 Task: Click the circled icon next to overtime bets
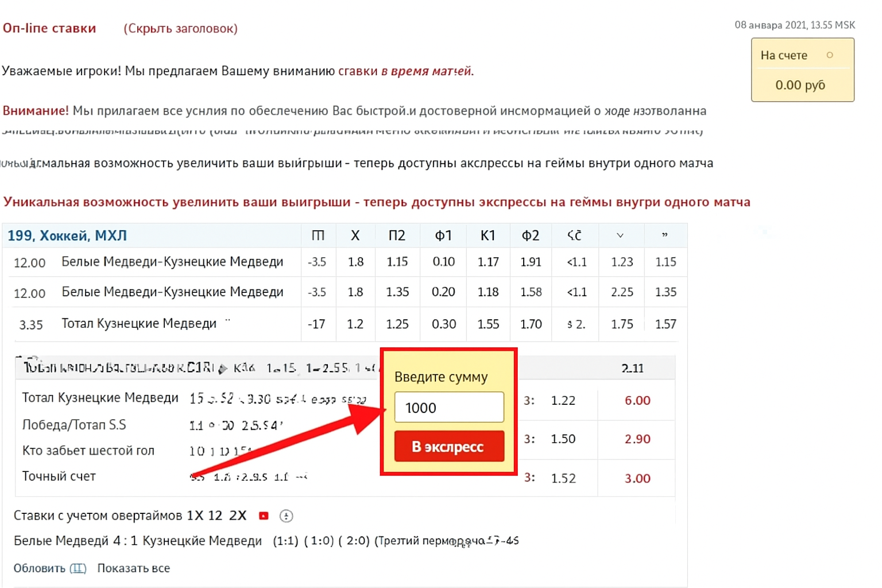point(286,516)
